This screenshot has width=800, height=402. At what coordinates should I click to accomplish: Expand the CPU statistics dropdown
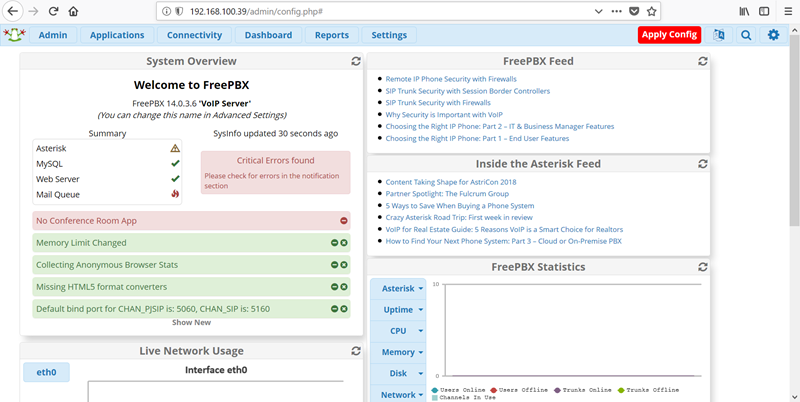pyautogui.click(x=398, y=331)
